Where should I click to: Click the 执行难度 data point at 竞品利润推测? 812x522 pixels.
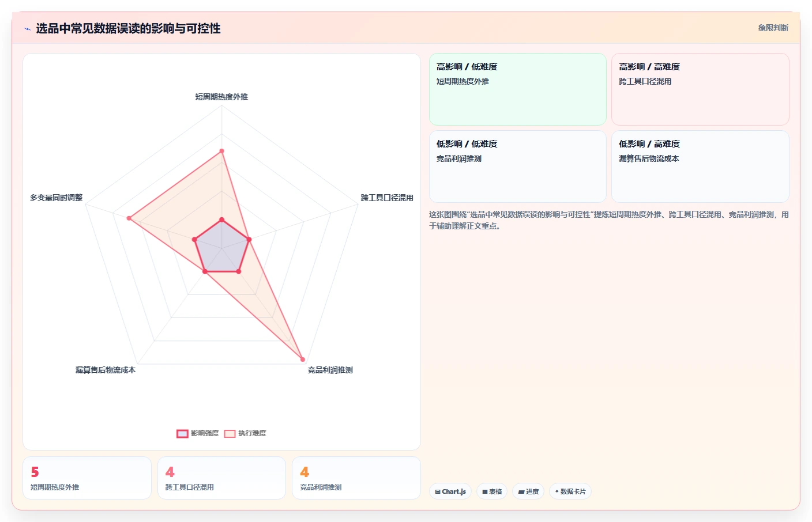coord(303,360)
